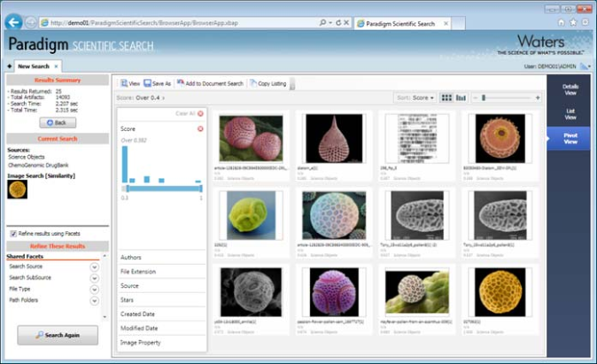Image resolution: width=597 pixels, height=364 pixels.
Task: Select the orange diatom thumbnail
Action: [x=500, y=138]
